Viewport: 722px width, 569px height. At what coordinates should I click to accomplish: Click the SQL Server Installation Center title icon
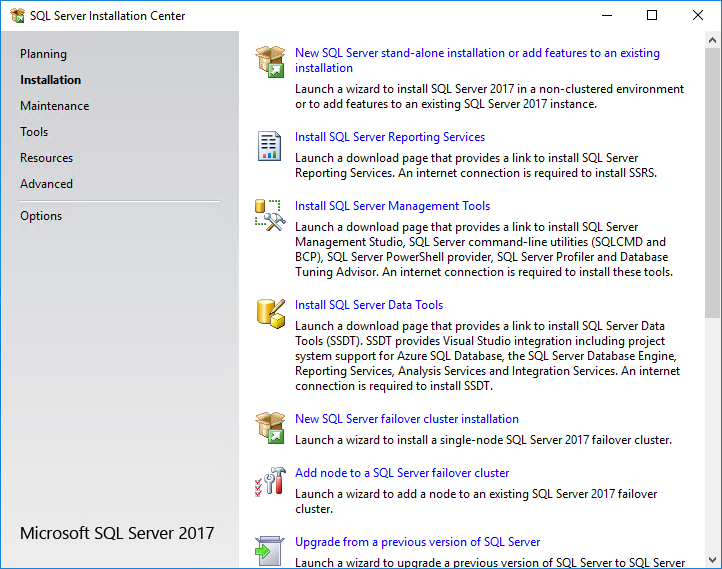pos(17,16)
